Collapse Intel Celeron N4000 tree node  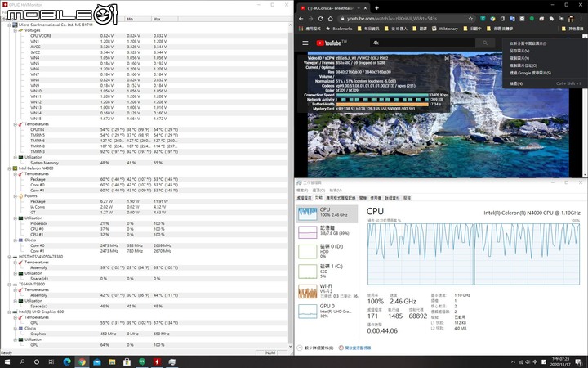click(9, 168)
